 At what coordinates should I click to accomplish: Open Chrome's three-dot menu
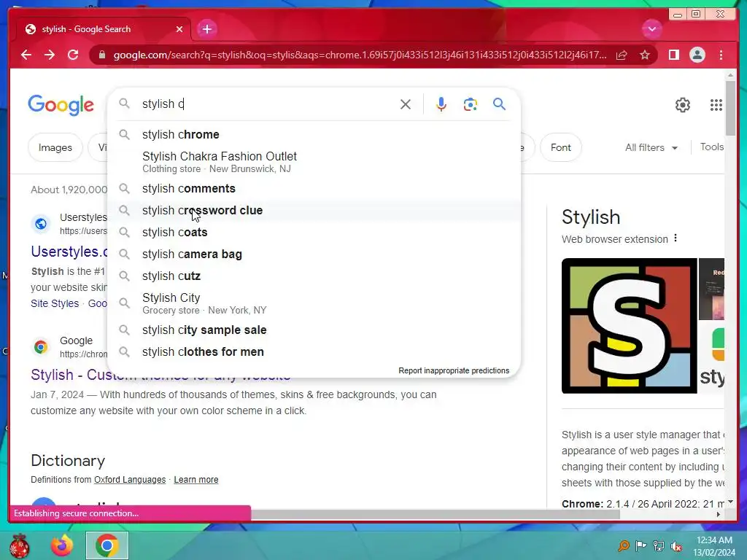click(x=721, y=55)
